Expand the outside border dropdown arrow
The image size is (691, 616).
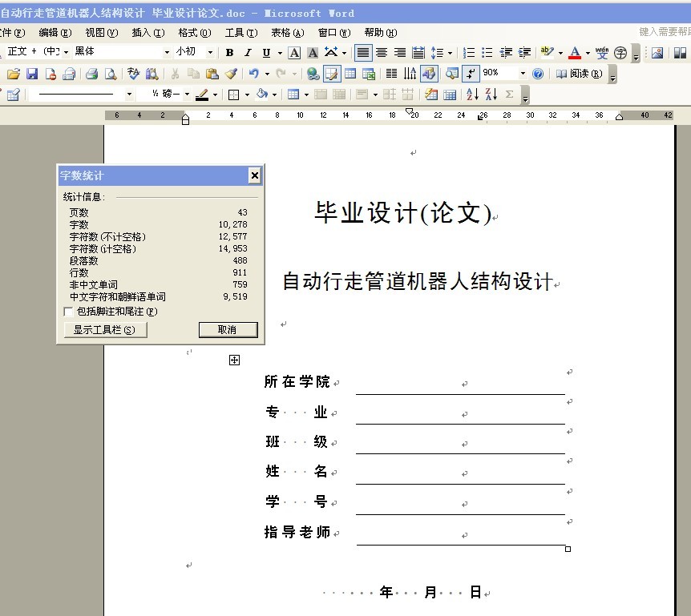click(247, 95)
